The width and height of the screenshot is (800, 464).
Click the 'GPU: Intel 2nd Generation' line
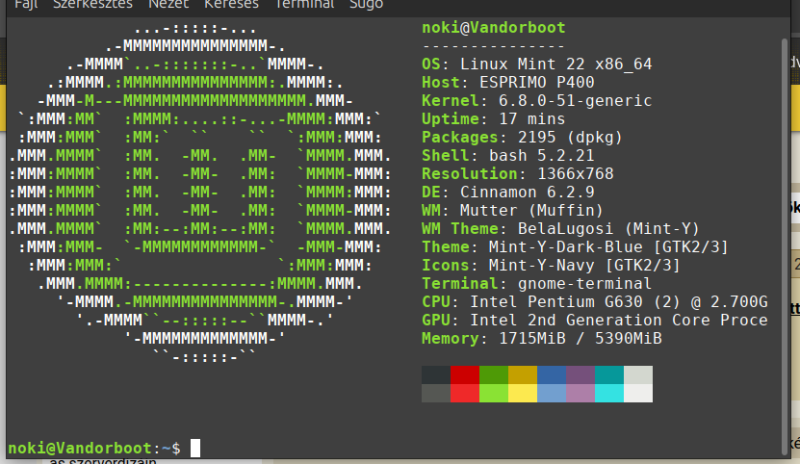point(595,321)
